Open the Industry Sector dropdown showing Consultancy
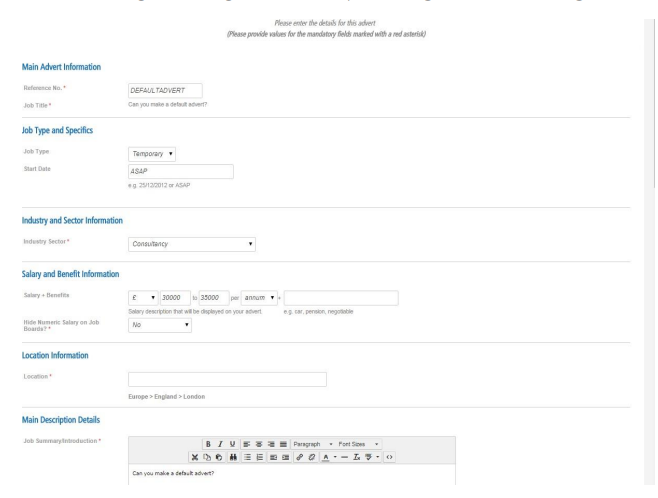 192,244
